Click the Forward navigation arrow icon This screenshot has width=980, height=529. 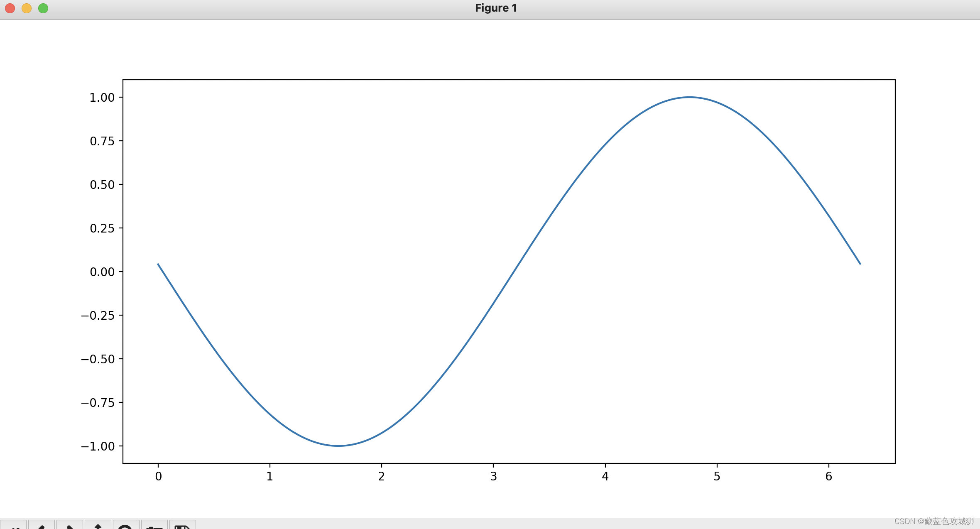pyautogui.click(x=70, y=527)
